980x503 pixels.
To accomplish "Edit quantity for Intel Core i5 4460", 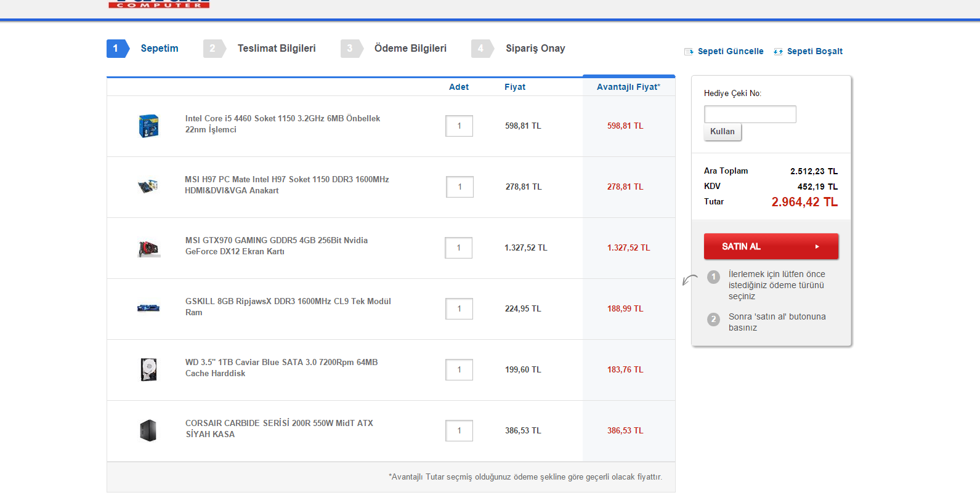I will click(x=460, y=126).
